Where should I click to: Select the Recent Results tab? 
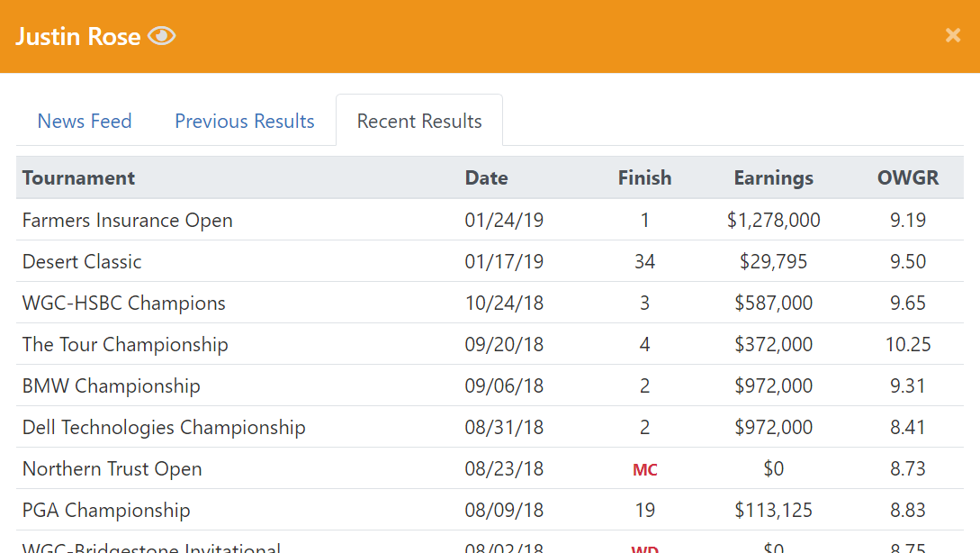point(419,121)
